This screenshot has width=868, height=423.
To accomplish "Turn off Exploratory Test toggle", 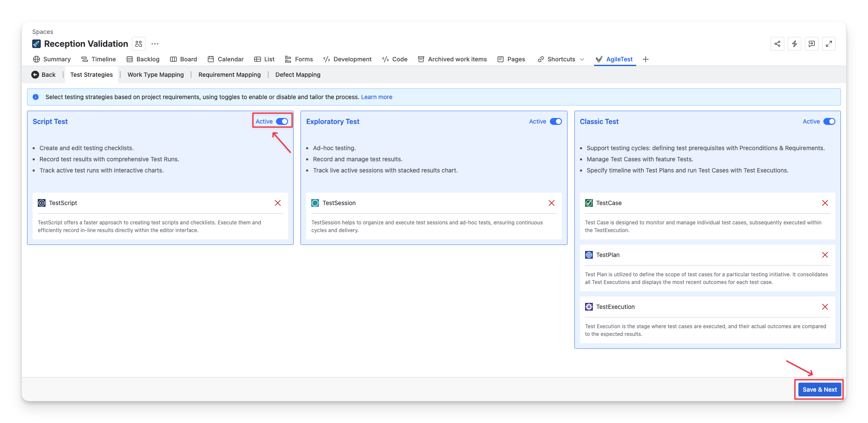I will tap(555, 121).
